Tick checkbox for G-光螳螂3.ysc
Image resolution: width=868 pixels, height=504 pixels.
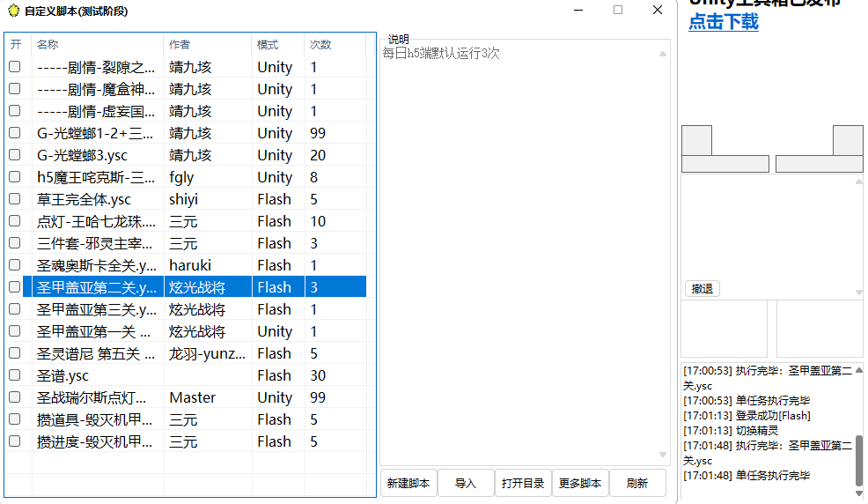pyautogui.click(x=15, y=155)
